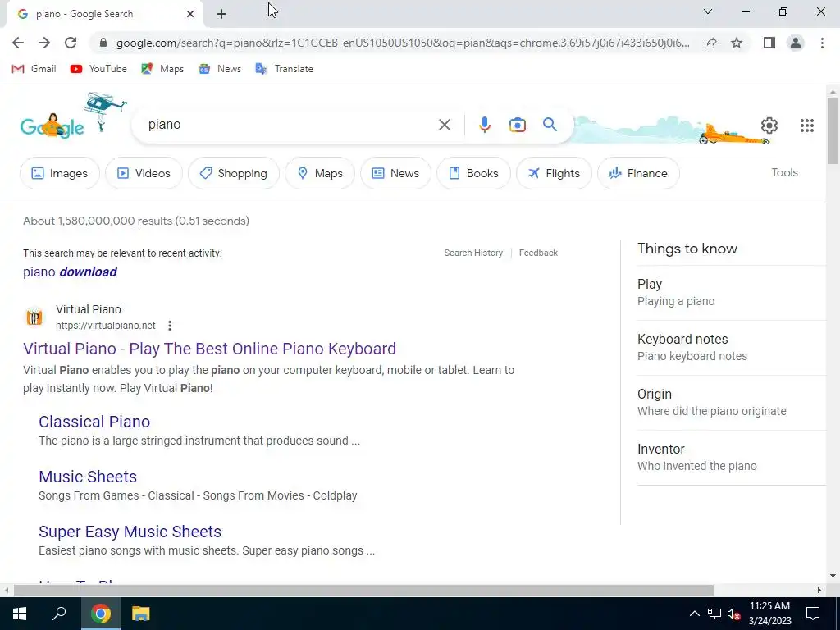Go forward with the browser arrow
840x630 pixels.
tap(44, 43)
